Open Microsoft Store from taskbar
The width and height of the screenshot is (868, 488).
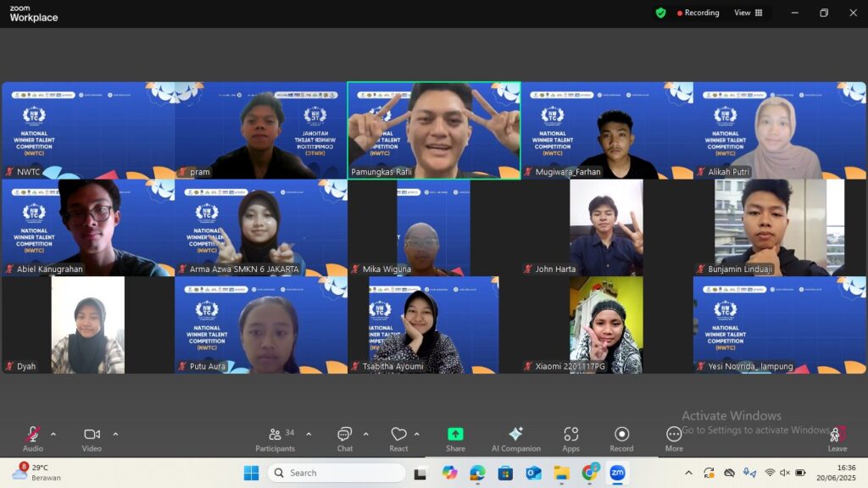(505, 473)
